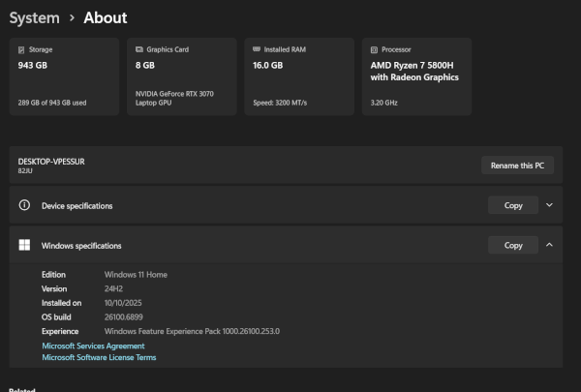Click the DESKTOP-VPESSUR device name

coord(51,161)
